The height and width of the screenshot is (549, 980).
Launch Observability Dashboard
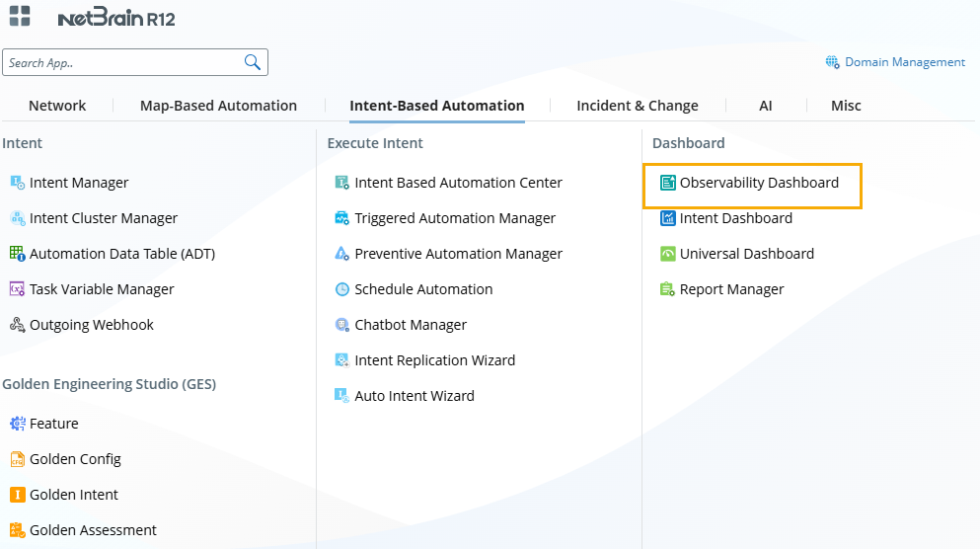click(x=758, y=183)
